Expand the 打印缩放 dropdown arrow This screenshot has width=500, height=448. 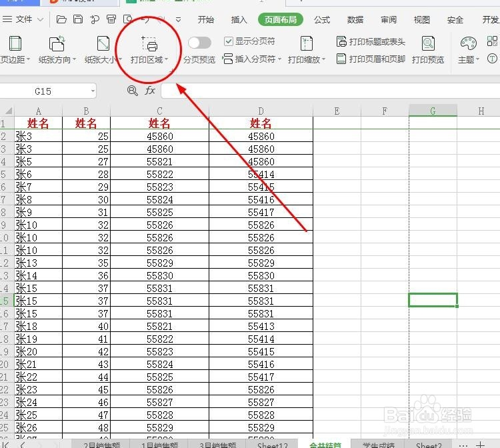click(323, 59)
